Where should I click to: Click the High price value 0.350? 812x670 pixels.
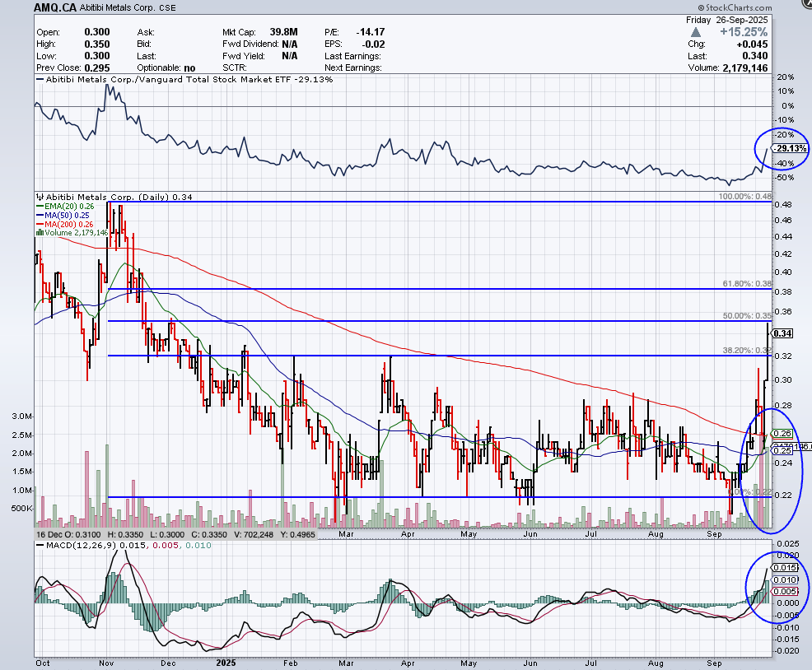pyautogui.click(x=97, y=44)
